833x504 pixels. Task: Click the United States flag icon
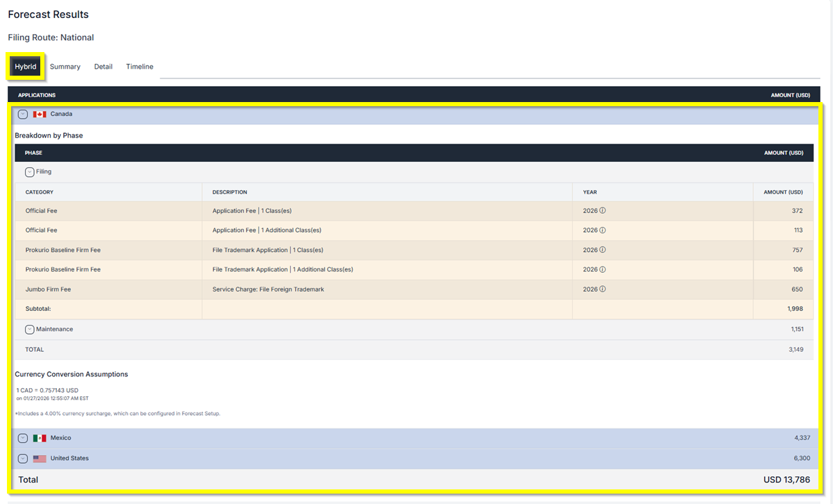[x=39, y=458]
